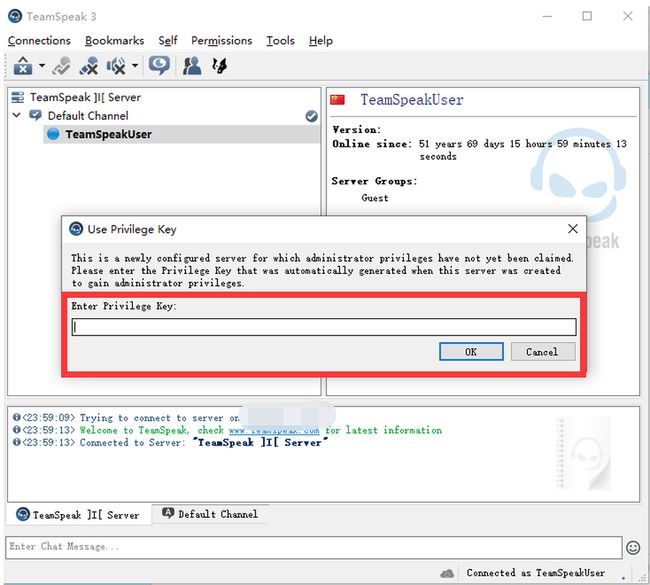Viewport: 650px width, 585px height.
Task: Click the default channel checkmark badge
Action: click(311, 116)
